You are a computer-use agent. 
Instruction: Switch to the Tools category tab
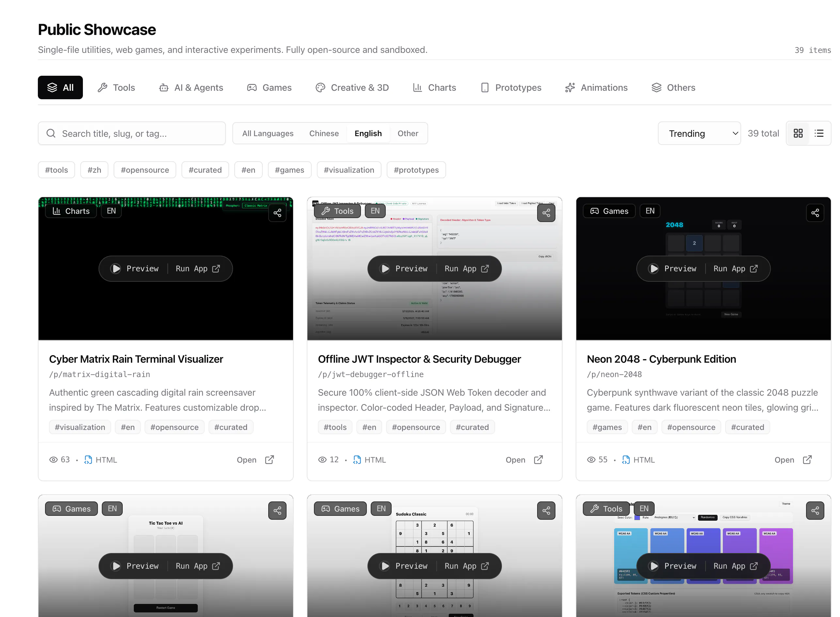tap(116, 87)
